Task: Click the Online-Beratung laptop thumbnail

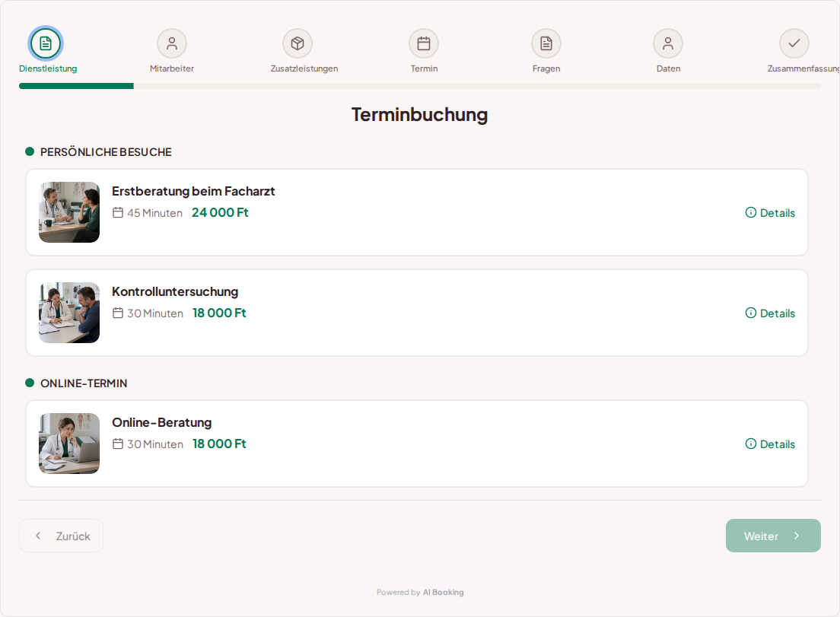Action: (69, 444)
